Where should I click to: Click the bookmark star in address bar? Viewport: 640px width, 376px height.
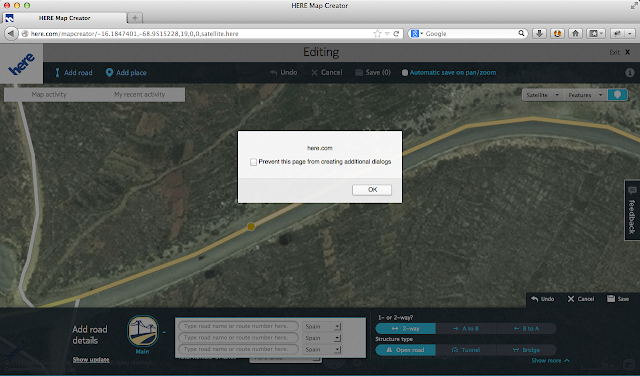point(377,33)
